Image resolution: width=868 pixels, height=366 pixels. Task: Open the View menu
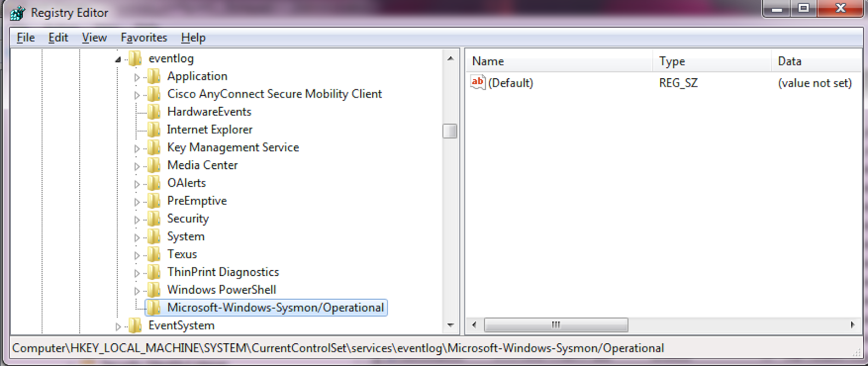(94, 37)
